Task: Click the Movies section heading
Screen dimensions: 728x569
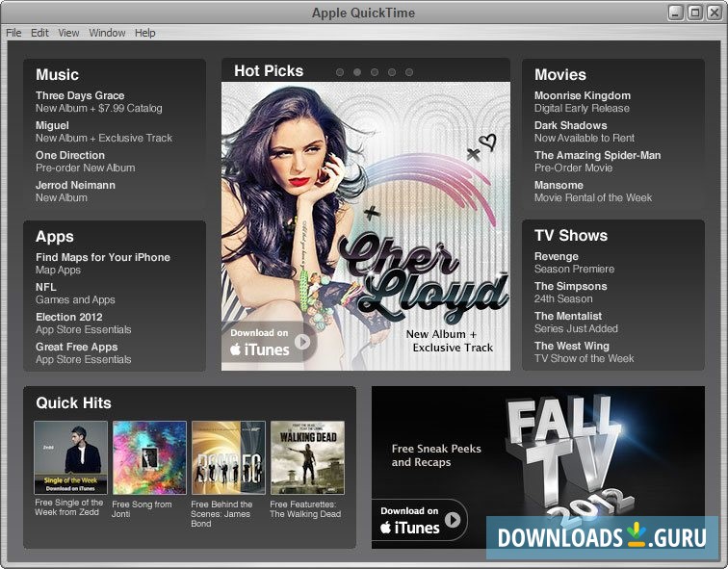Action: click(x=559, y=75)
